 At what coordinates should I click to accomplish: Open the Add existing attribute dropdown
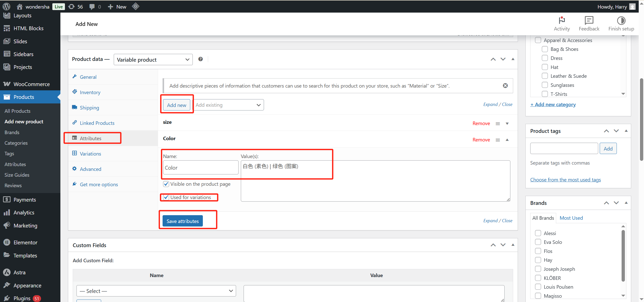[x=228, y=105]
